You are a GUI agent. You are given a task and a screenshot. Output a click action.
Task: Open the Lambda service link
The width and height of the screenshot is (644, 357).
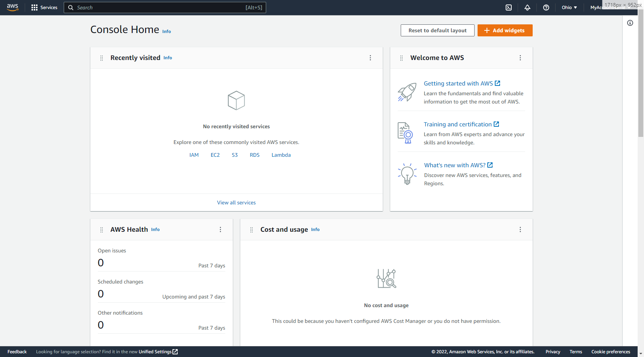coord(281,155)
